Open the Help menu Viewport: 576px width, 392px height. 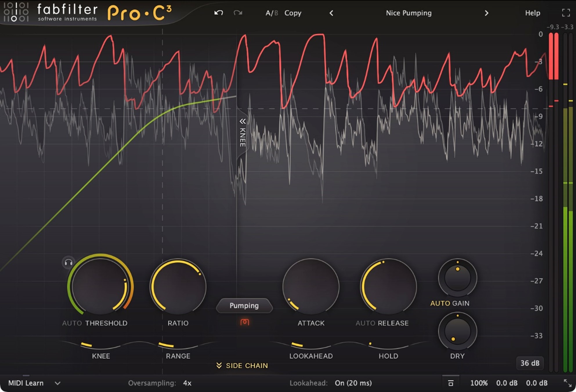coord(532,13)
